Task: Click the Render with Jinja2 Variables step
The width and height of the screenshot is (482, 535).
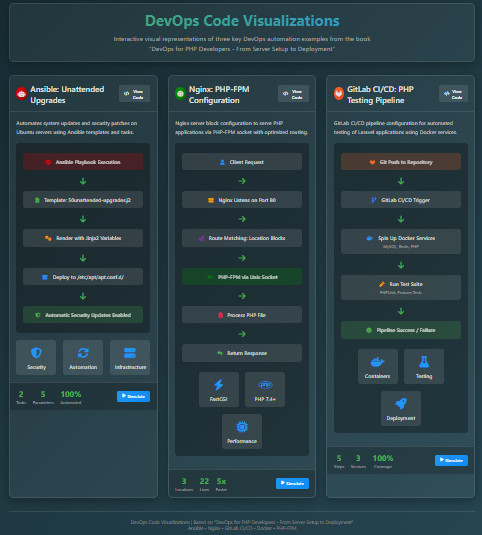Action: click(x=83, y=238)
